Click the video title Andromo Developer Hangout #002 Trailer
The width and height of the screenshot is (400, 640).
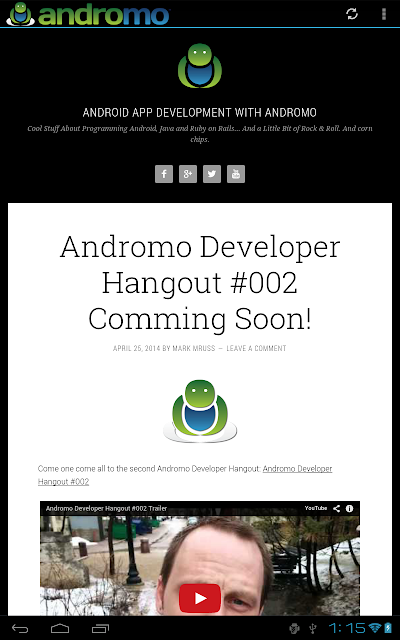(x=107, y=509)
